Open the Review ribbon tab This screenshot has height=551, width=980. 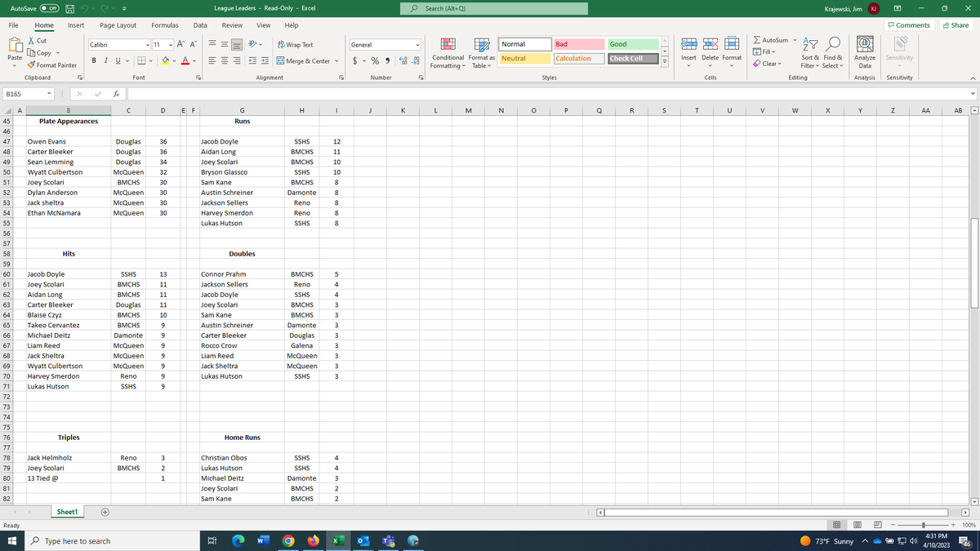click(x=232, y=25)
